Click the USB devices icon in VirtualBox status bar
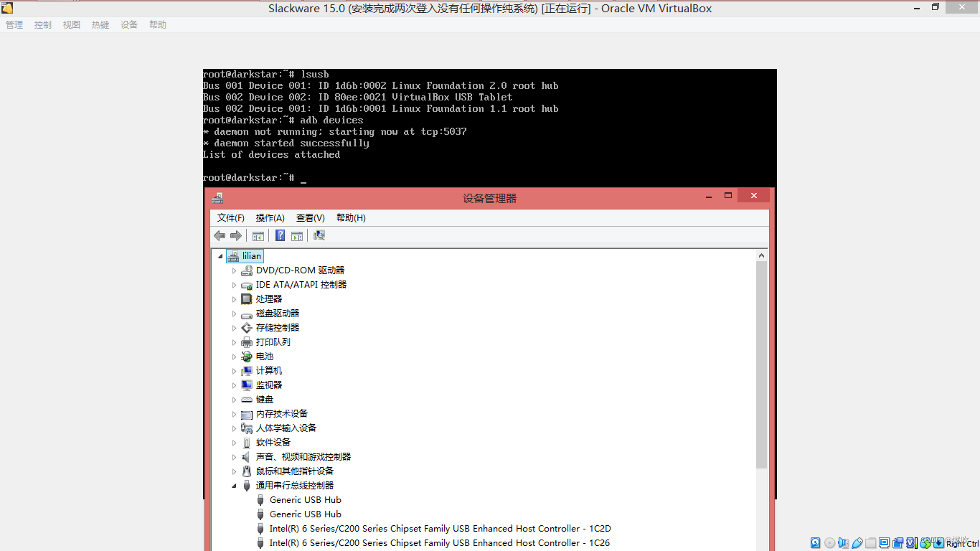Screen dimensions: 980x551 click(x=857, y=543)
